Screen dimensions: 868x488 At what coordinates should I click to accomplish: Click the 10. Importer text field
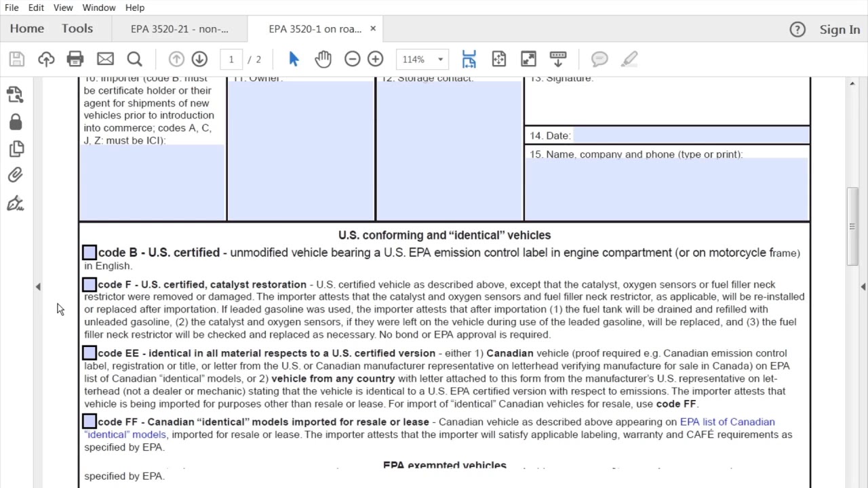click(x=152, y=182)
